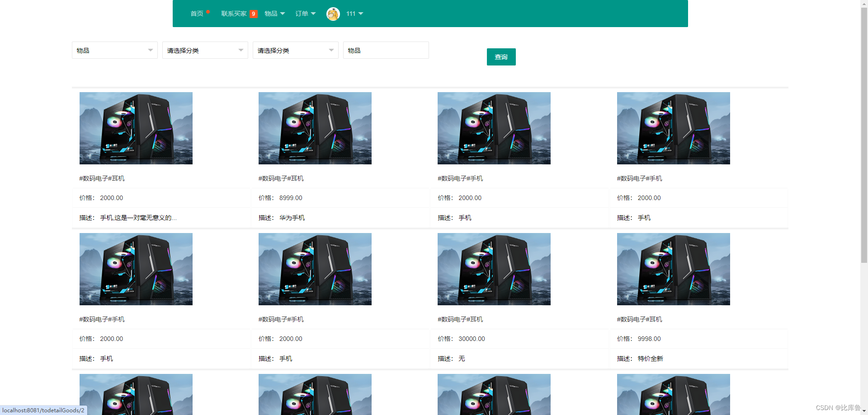Click the page vertical scrollbar
Viewport: 868px width, 415px height.
pyautogui.click(x=864, y=135)
